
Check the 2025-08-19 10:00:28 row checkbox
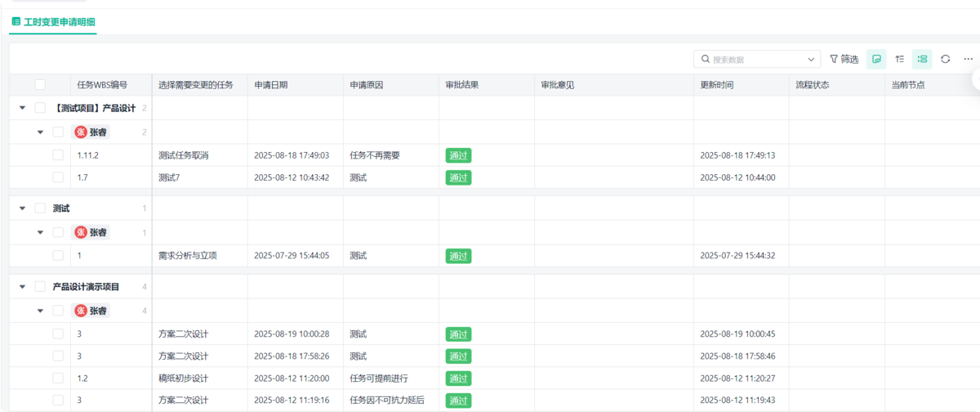pyautogui.click(x=58, y=334)
